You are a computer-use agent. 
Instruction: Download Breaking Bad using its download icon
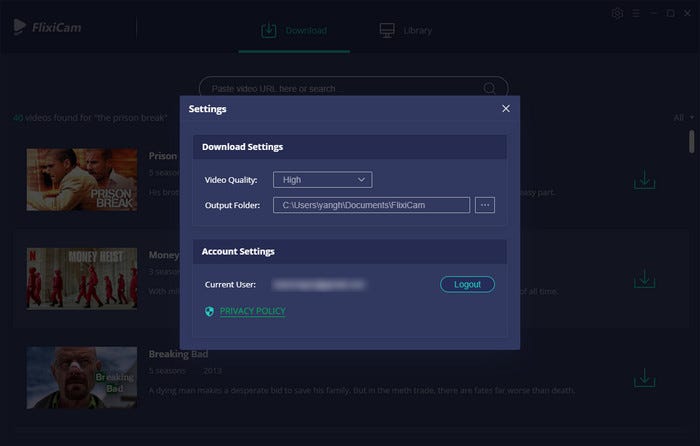[x=645, y=378]
